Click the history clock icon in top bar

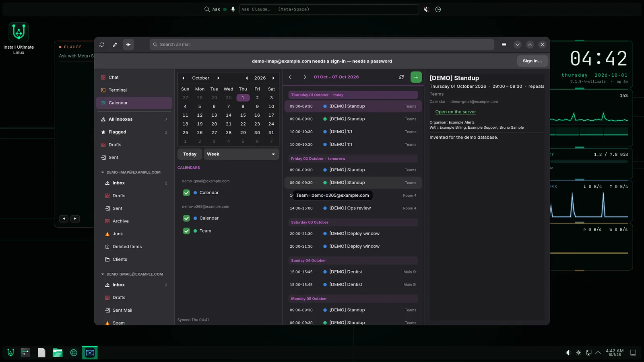438,9
